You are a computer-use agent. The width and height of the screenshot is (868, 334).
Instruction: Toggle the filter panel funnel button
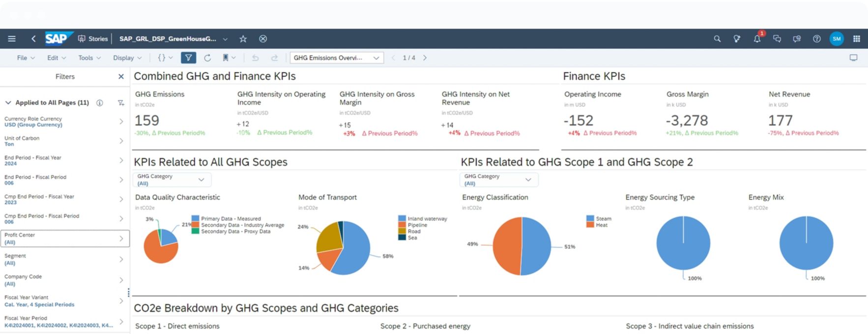188,58
